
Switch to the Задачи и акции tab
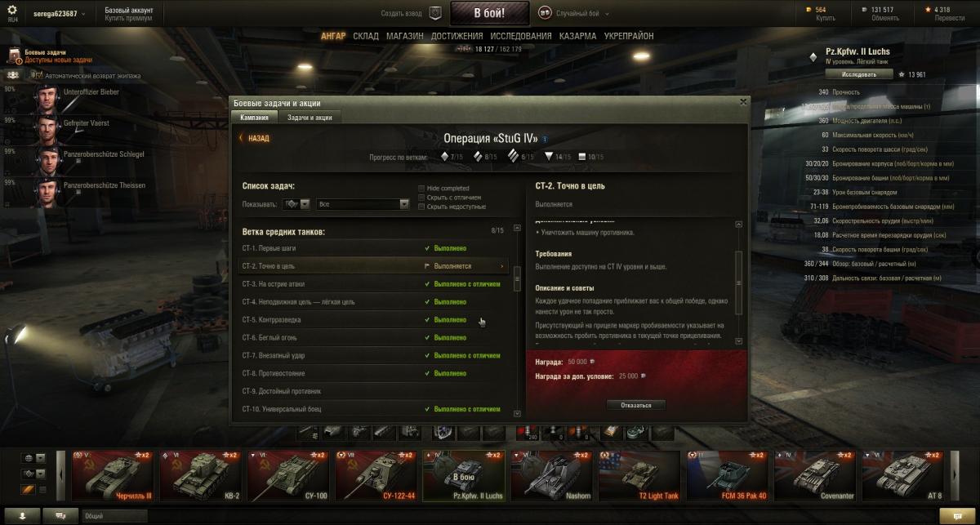click(x=310, y=118)
